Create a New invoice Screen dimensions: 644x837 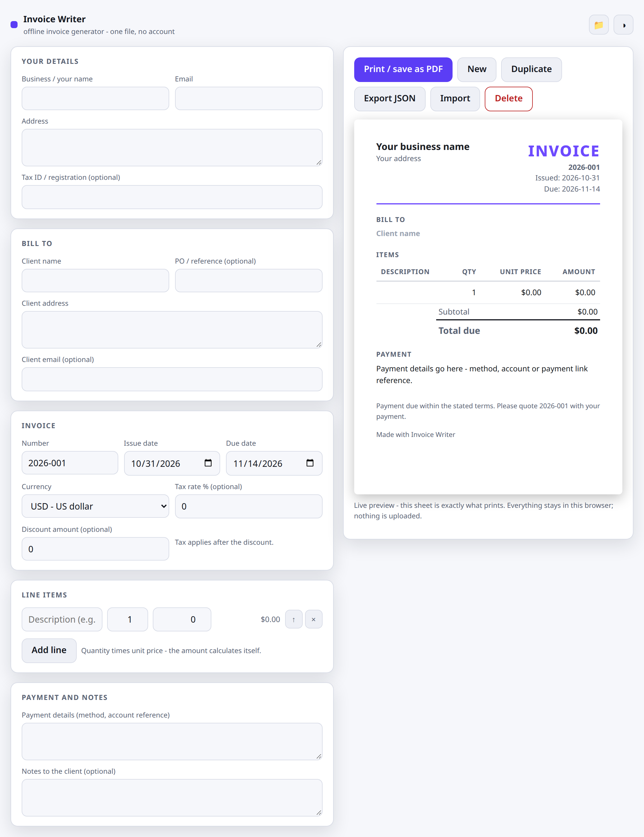477,69
